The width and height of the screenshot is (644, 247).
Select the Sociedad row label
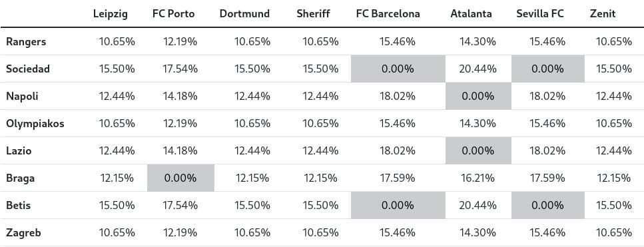pyautogui.click(x=27, y=69)
